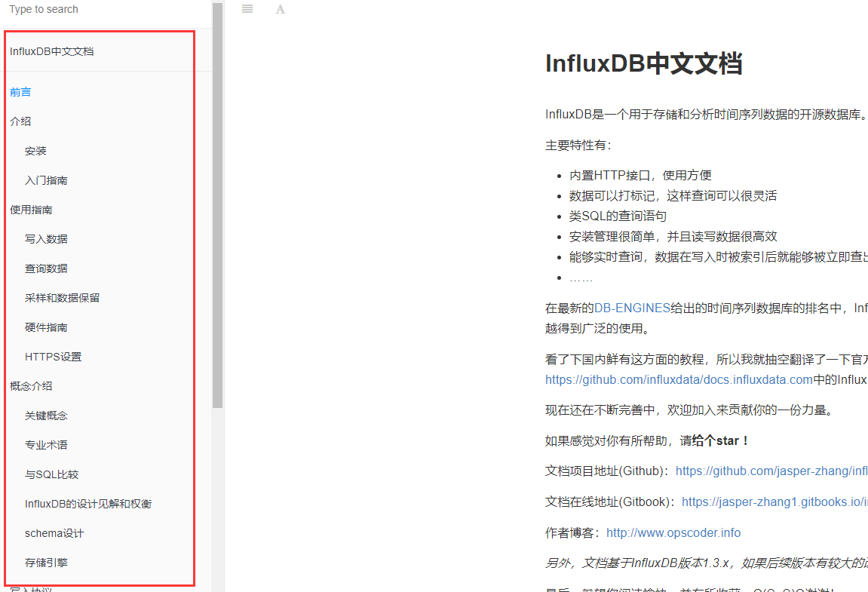Click the sidebar vertical scrollbar thumb
This screenshot has width=868, height=592.
click(217, 205)
